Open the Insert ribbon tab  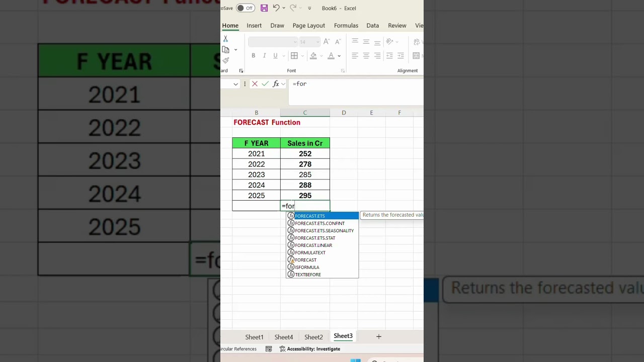[x=254, y=26]
